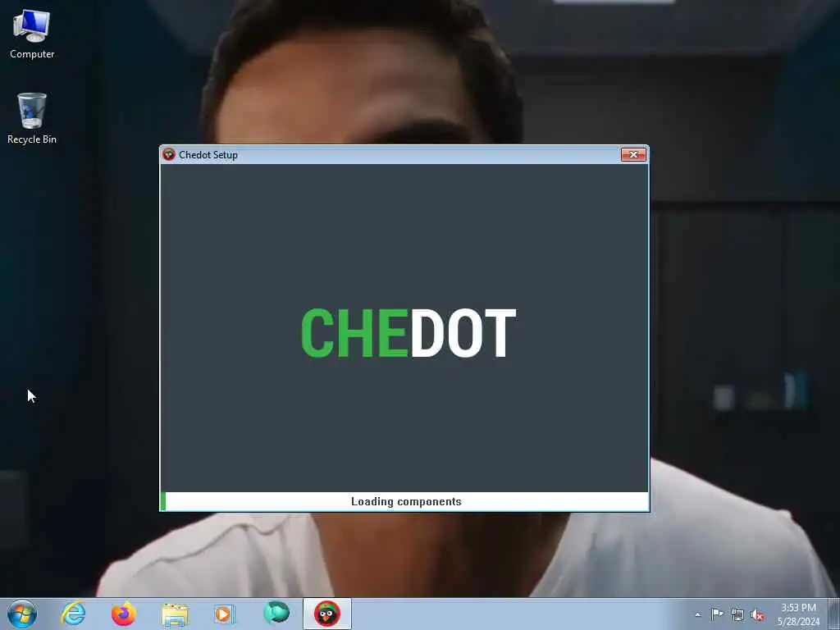This screenshot has height=630, width=840.
Task: Open Windows Explorer folder taskbar icon
Action: (x=175, y=614)
